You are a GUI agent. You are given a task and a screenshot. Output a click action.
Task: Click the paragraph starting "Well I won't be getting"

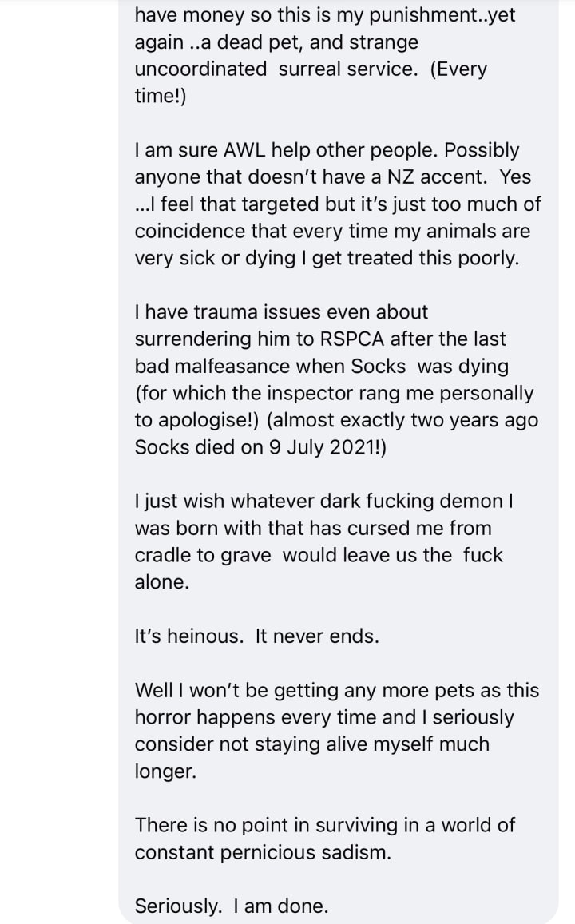click(x=337, y=731)
